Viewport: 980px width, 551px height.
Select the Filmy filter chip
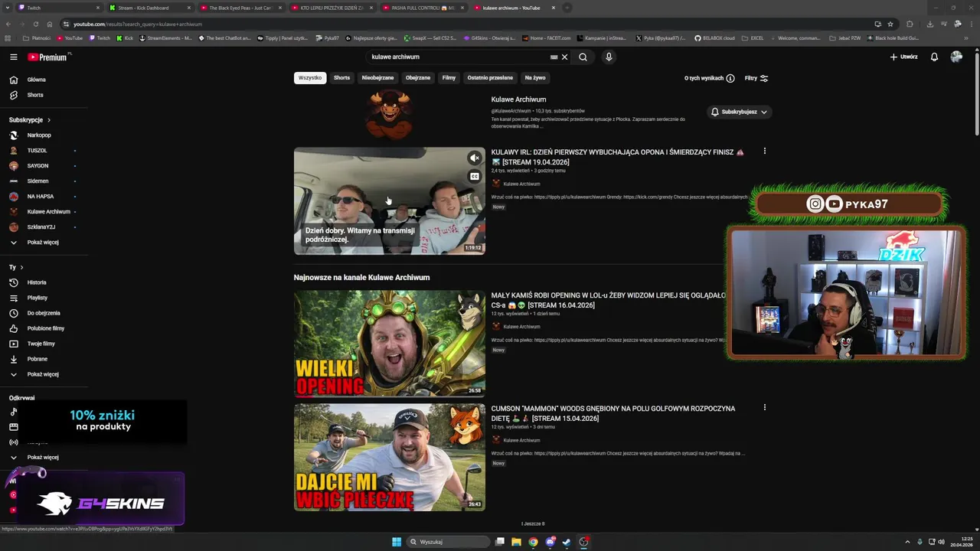[x=449, y=77]
